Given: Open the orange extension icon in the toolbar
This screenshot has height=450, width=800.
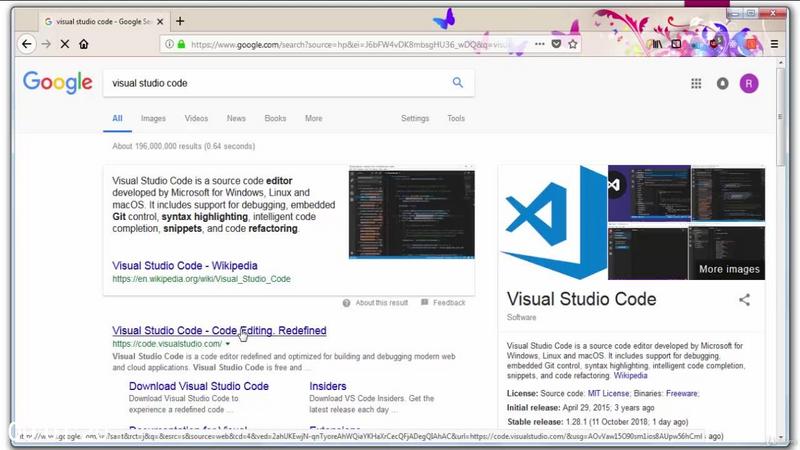Looking at the screenshot, I should pos(751,44).
